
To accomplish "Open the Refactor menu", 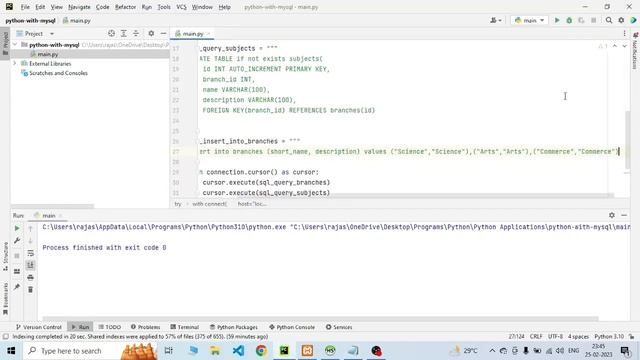I will (x=125, y=7).
